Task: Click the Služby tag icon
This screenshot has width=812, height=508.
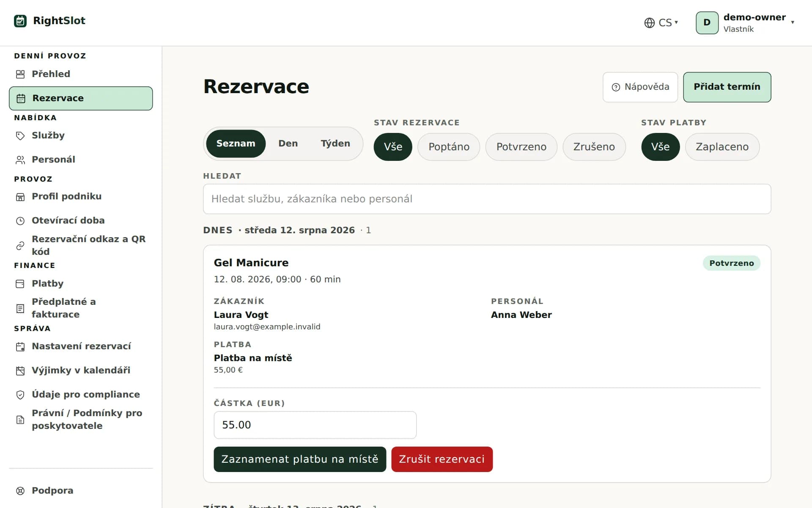Action: tap(20, 136)
